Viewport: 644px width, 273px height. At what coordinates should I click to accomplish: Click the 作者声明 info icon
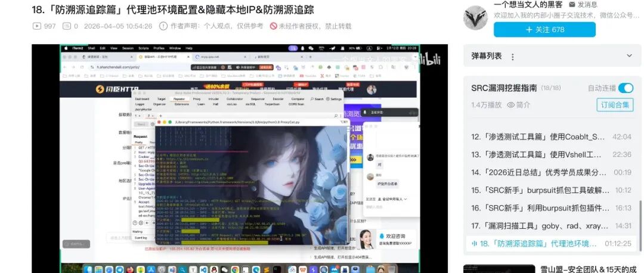coord(163,26)
